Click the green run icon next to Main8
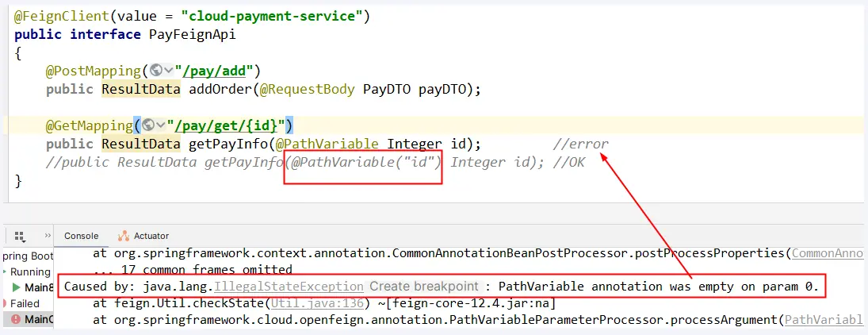 point(17,287)
